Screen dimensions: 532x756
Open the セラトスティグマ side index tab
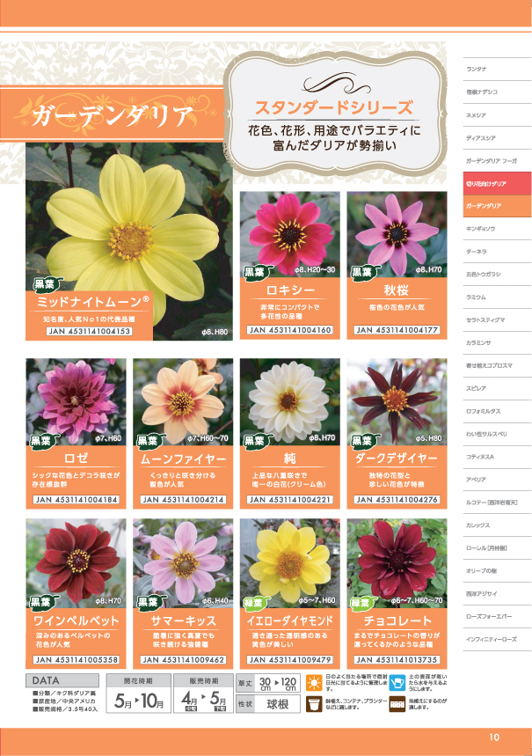497,319
